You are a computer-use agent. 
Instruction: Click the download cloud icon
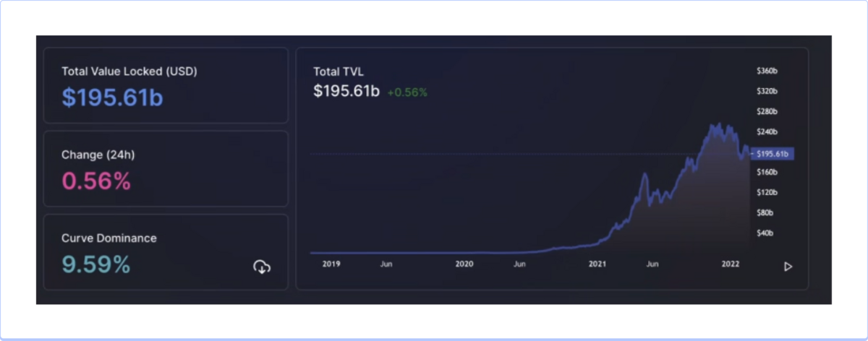pos(262,267)
